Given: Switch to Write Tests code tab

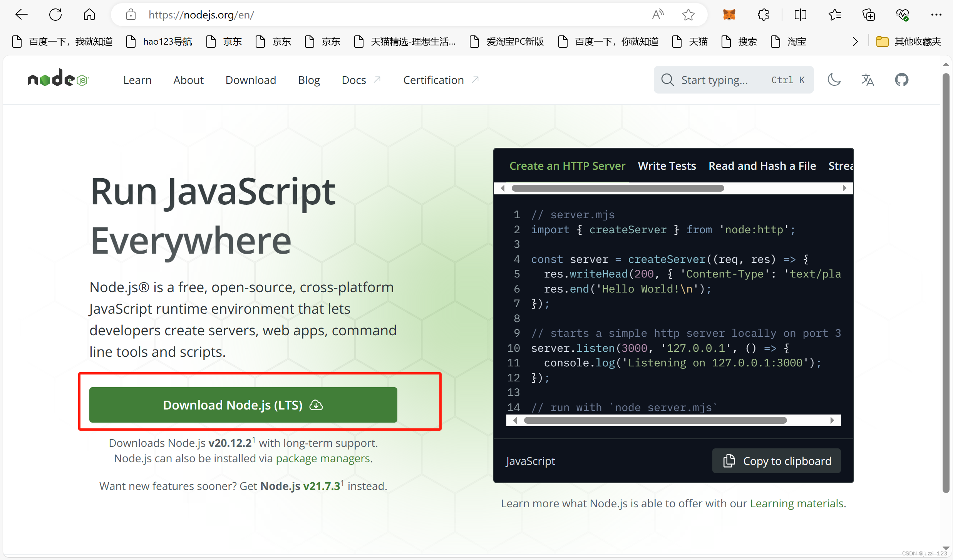Looking at the screenshot, I should (x=667, y=166).
